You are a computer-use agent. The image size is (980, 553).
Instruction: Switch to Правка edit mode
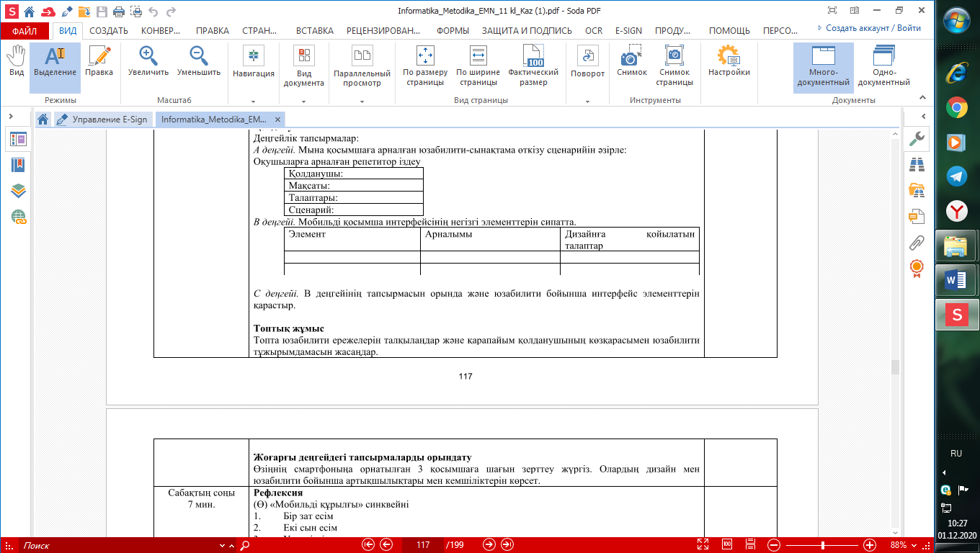pyautogui.click(x=99, y=61)
